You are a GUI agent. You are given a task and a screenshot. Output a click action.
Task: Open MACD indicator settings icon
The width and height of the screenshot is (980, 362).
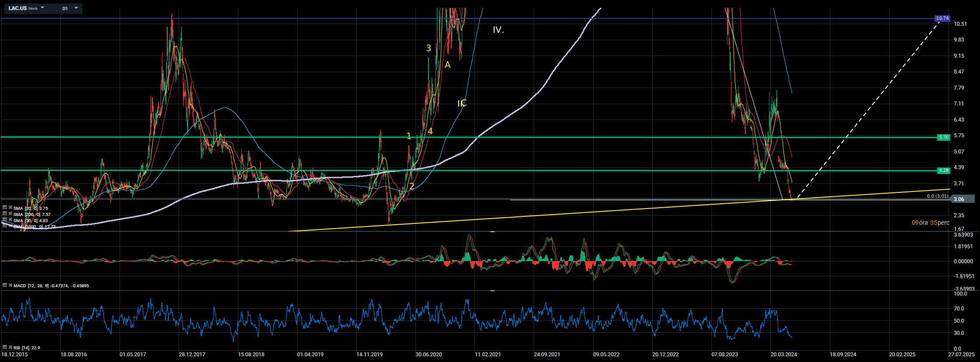pyautogui.click(x=4, y=285)
